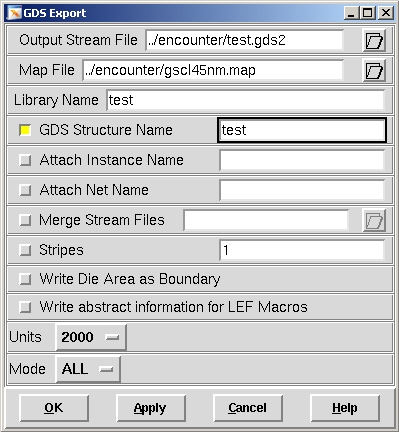The height and width of the screenshot is (432, 399).
Task: Cancel the GDS Export dialog
Action: (248, 408)
